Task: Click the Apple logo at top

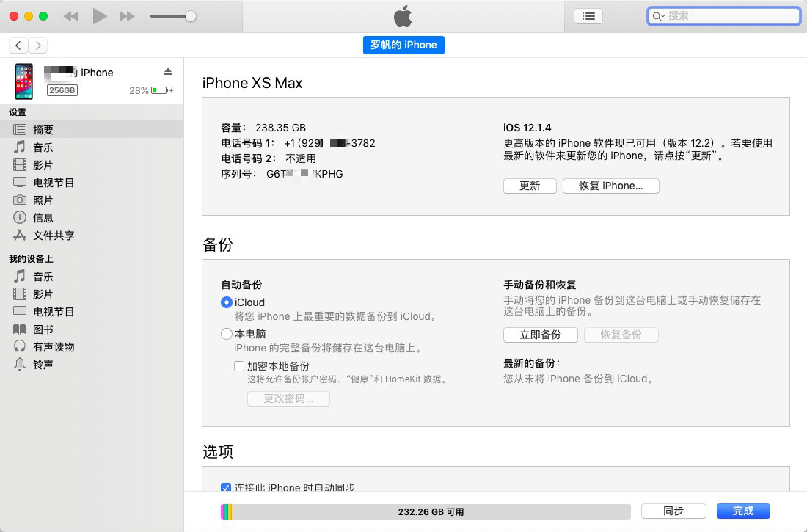Action: coord(403,16)
